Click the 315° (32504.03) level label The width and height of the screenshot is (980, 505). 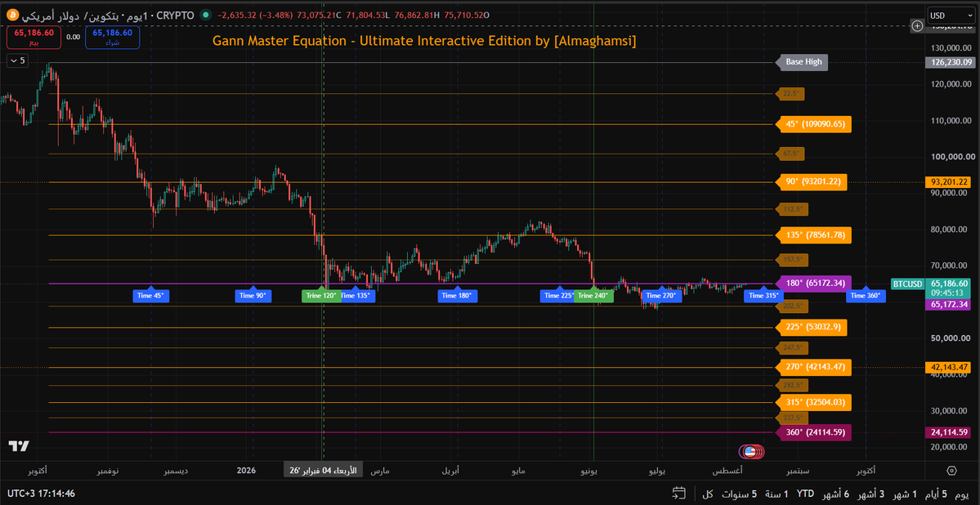coord(814,402)
